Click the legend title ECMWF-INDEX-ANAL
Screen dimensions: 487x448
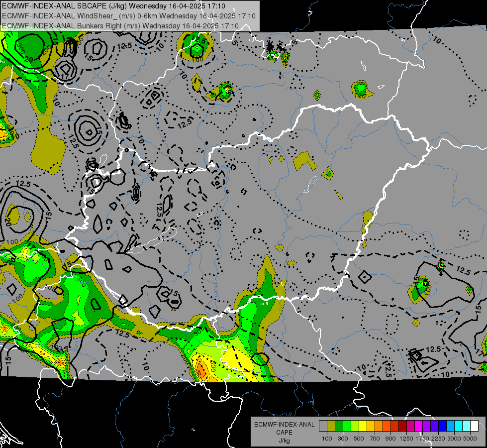[285, 425]
